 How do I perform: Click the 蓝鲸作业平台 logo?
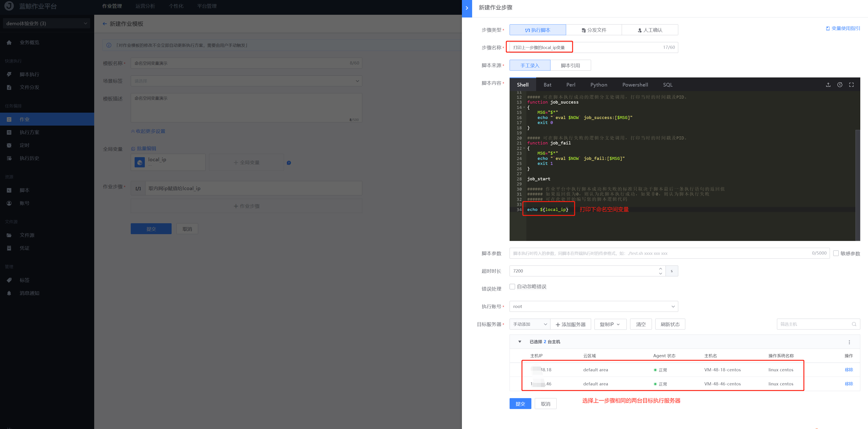(9, 6)
